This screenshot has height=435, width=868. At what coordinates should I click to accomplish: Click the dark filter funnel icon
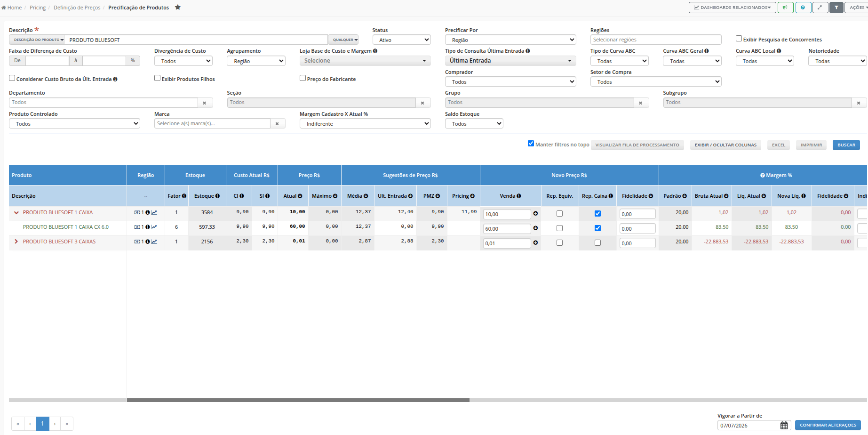click(836, 8)
